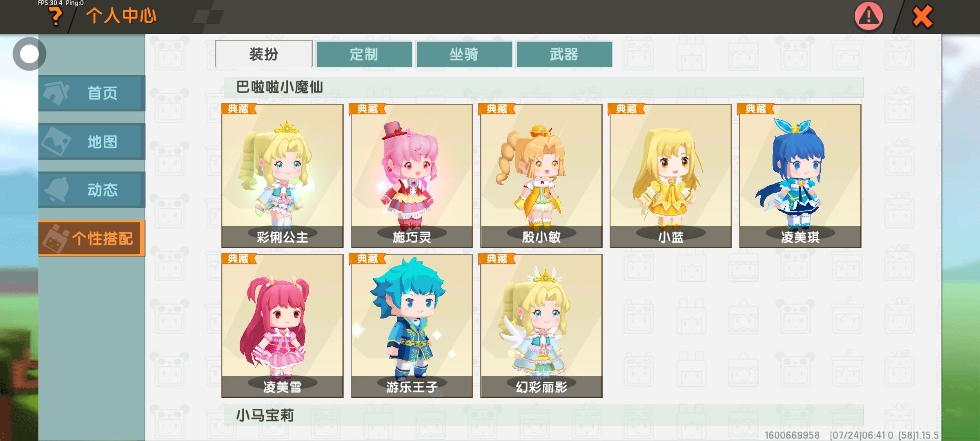Screen dimensions: 980x441
Task: Switch to the 定制 tab
Action: click(364, 54)
